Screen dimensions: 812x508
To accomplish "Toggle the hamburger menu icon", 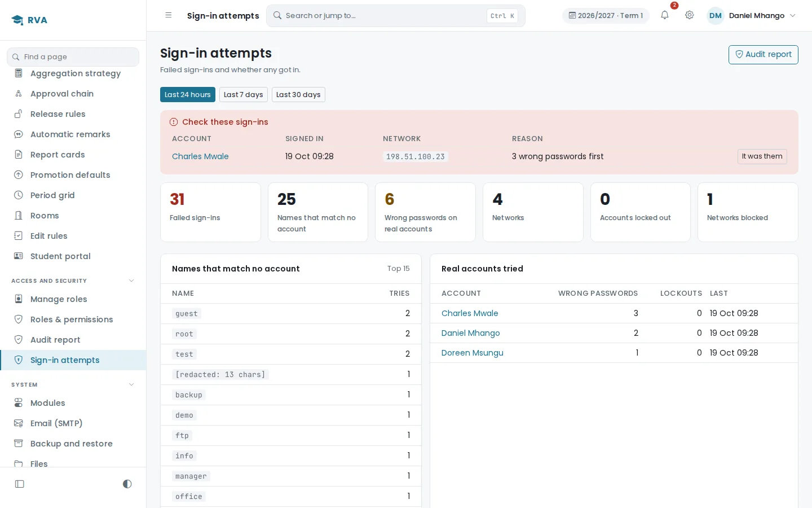I will [169, 15].
